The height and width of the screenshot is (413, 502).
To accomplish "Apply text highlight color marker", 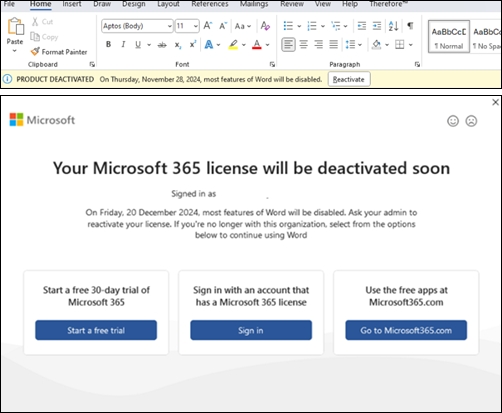I will coord(233,45).
